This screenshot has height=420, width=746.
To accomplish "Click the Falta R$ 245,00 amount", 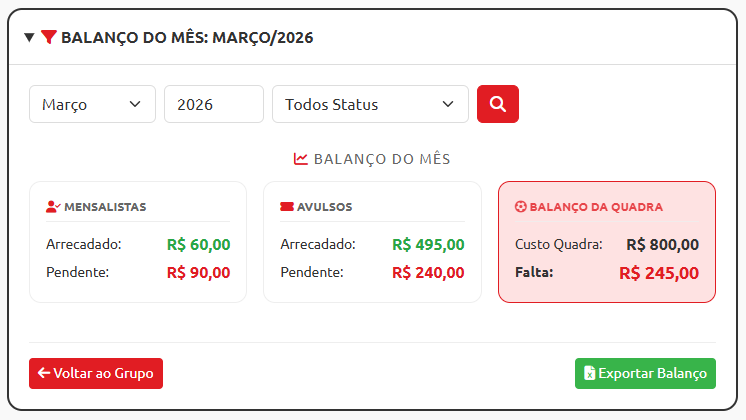I will (658, 272).
